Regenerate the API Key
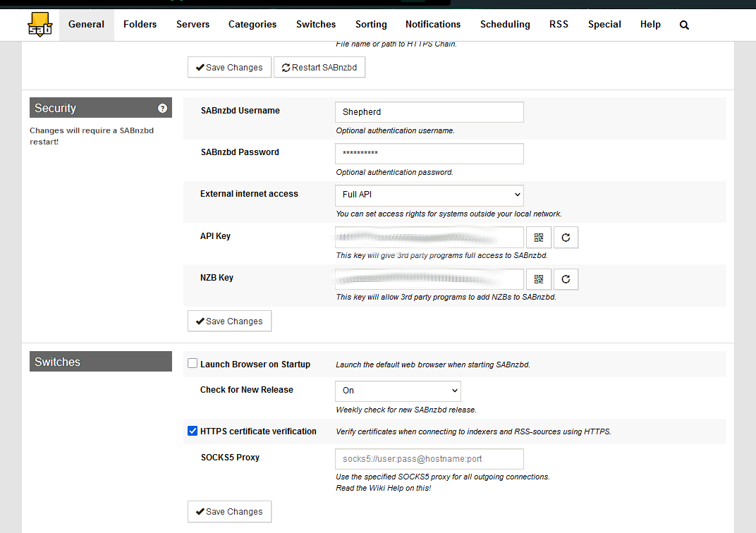Screen dimensions: 756x533 566,238
